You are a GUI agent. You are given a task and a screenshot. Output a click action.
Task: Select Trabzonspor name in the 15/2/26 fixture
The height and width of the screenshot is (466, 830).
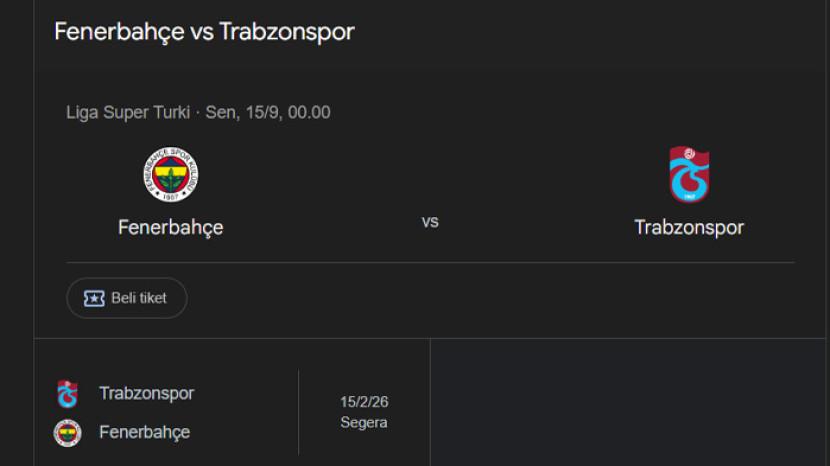pyautogui.click(x=146, y=393)
